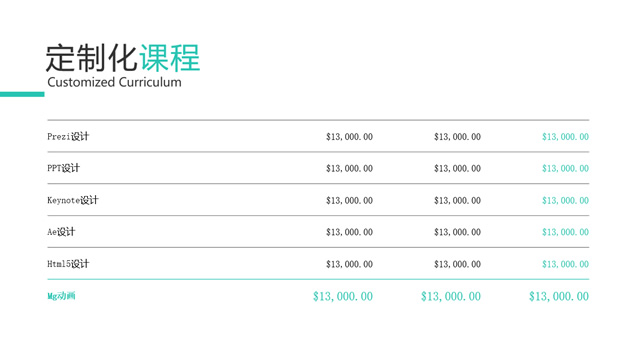Click the Html5设计 row label
This screenshot has height=361, width=635.
68,264
